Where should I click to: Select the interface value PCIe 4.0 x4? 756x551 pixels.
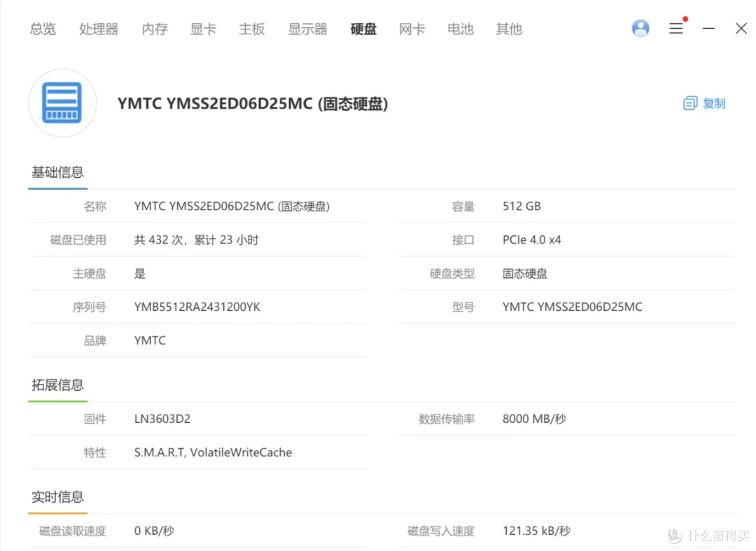pos(532,240)
